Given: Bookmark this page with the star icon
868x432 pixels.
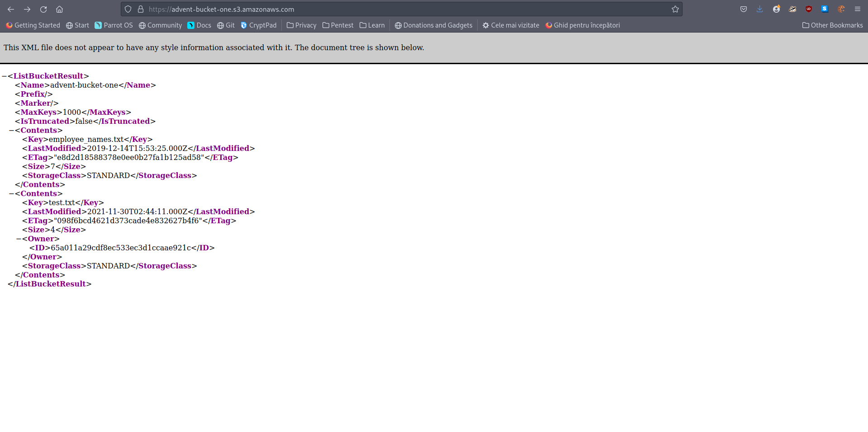Looking at the screenshot, I should click(x=675, y=9).
